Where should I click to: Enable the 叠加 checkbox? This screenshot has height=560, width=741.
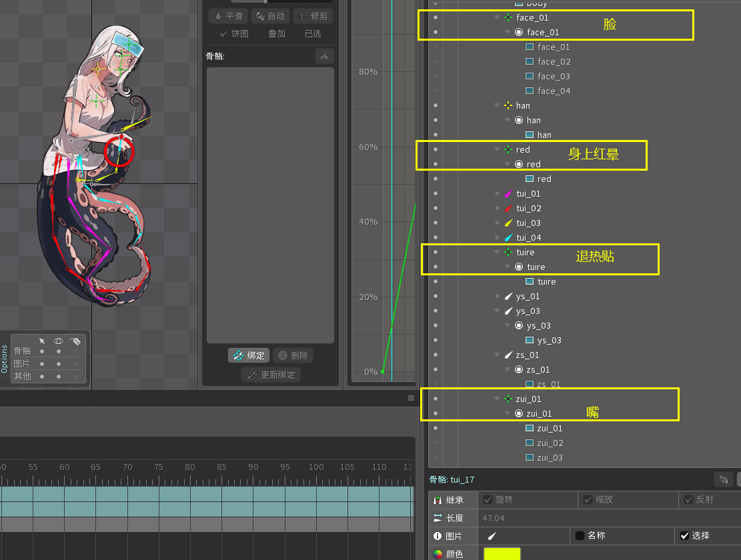tap(261, 33)
